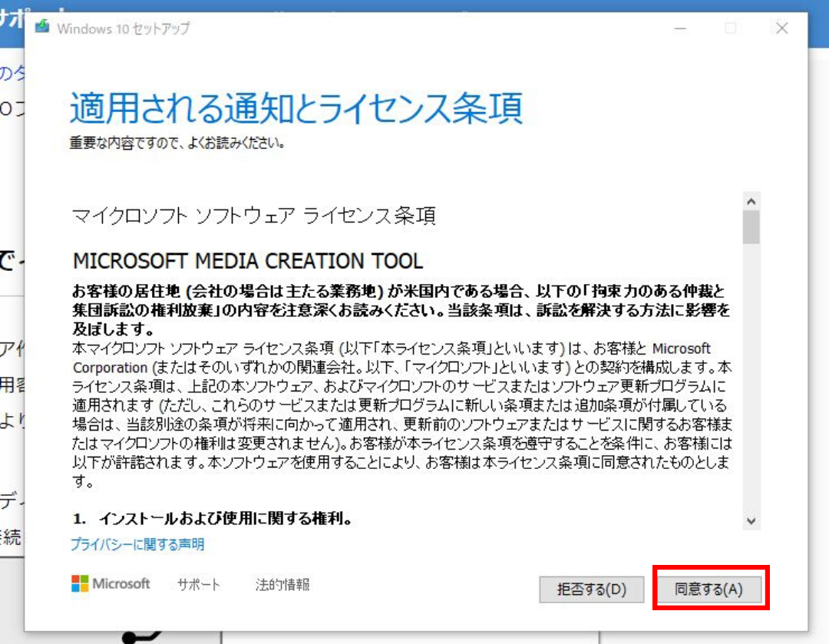Minimize the Windows 10 setup window
Viewport: 829px width, 644px height.
point(680,28)
